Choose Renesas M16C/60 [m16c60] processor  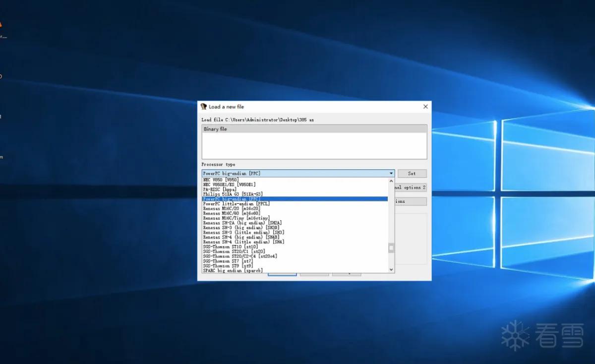tap(295, 213)
